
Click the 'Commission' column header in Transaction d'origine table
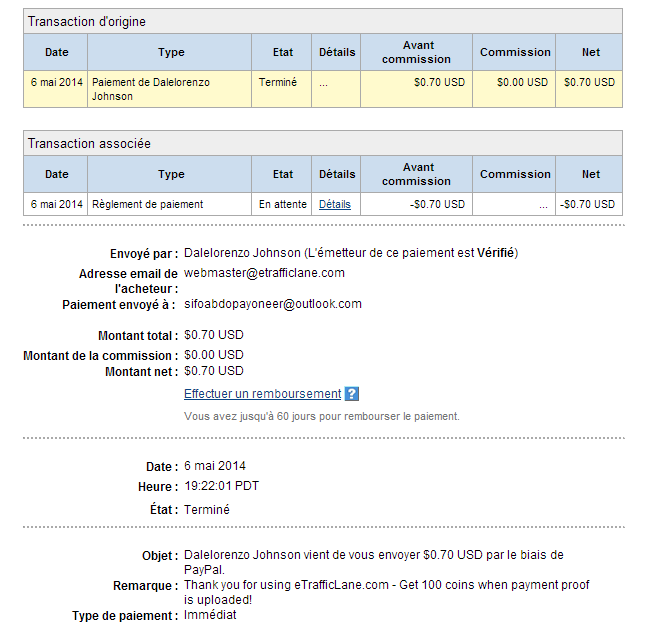point(515,52)
